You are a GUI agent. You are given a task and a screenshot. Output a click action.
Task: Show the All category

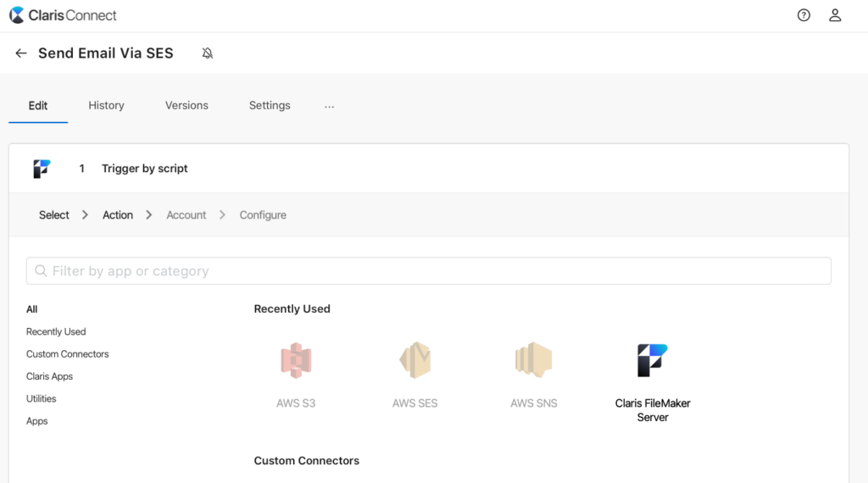31,309
